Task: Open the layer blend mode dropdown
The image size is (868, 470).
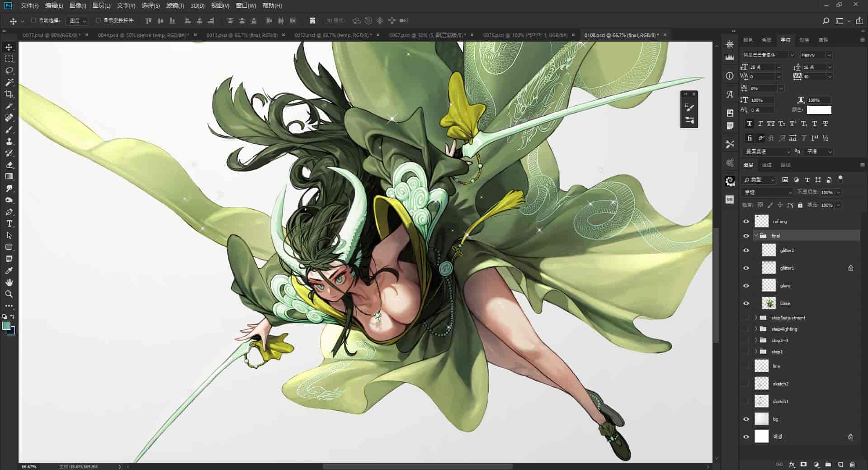Action: tap(767, 192)
